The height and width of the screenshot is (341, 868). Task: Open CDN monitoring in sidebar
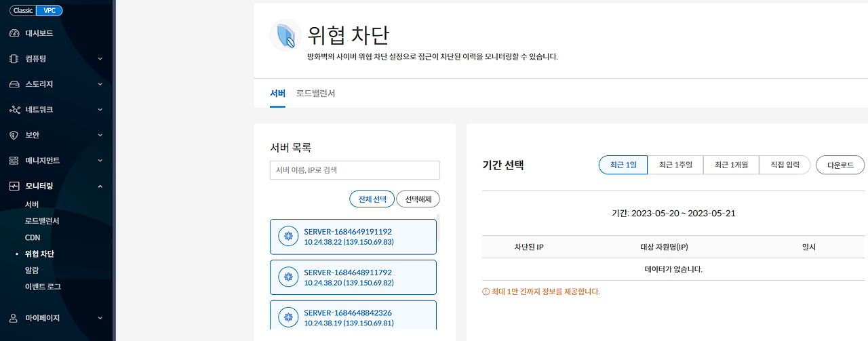pyautogui.click(x=33, y=237)
